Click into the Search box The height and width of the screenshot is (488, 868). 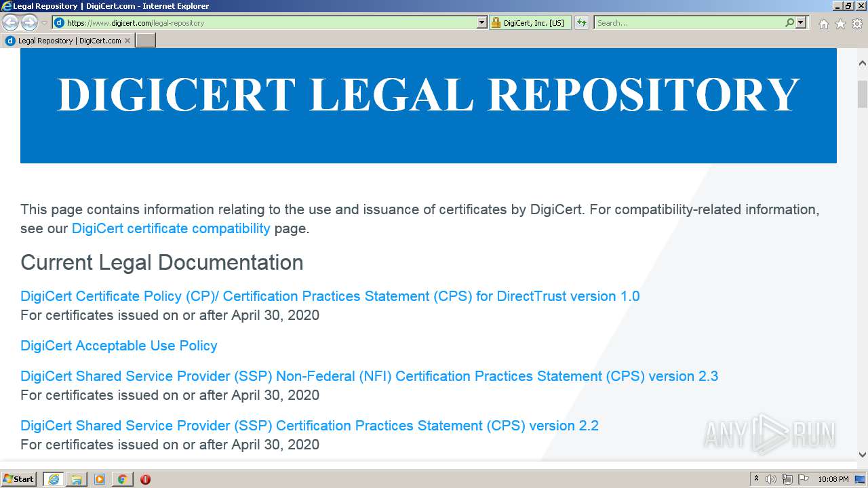(x=689, y=23)
